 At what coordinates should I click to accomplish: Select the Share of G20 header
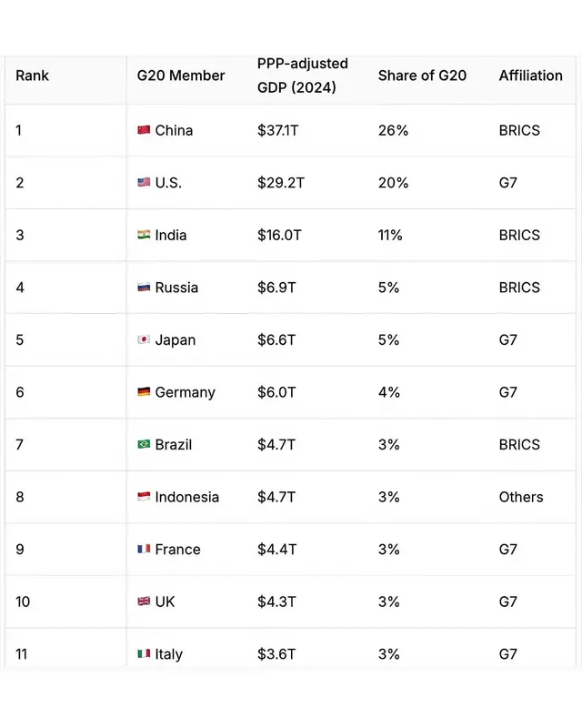[422, 76]
